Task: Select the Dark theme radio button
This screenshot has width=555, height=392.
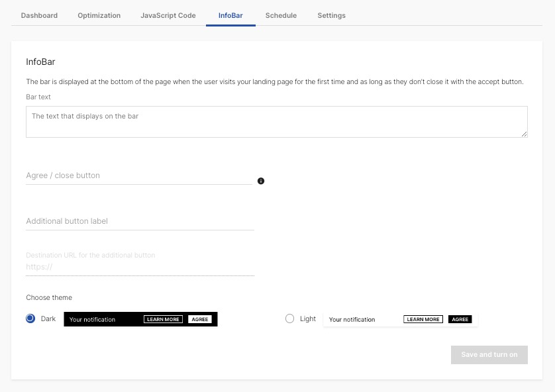Action: 29,318
